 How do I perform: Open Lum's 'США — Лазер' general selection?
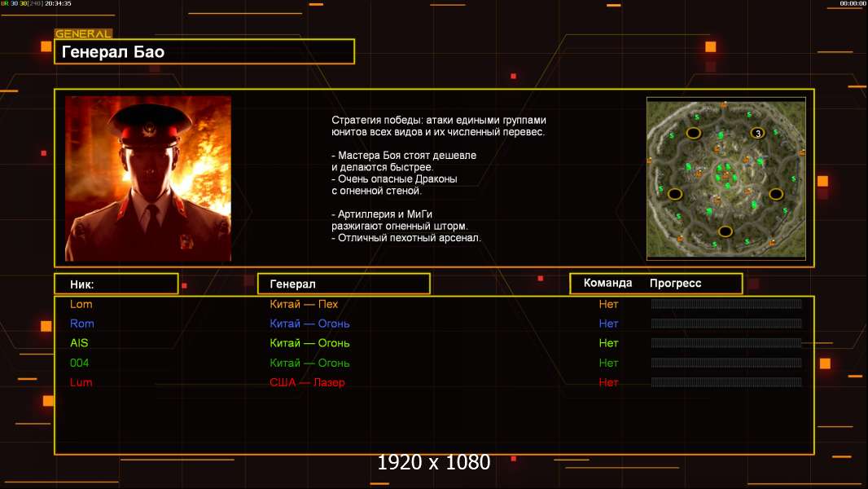(307, 382)
